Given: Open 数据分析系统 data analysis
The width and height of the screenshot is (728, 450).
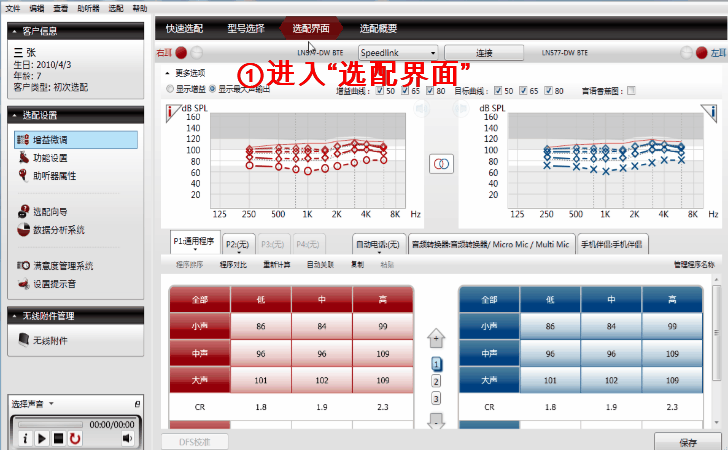Looking at the screenshot, I should [51, 230].
